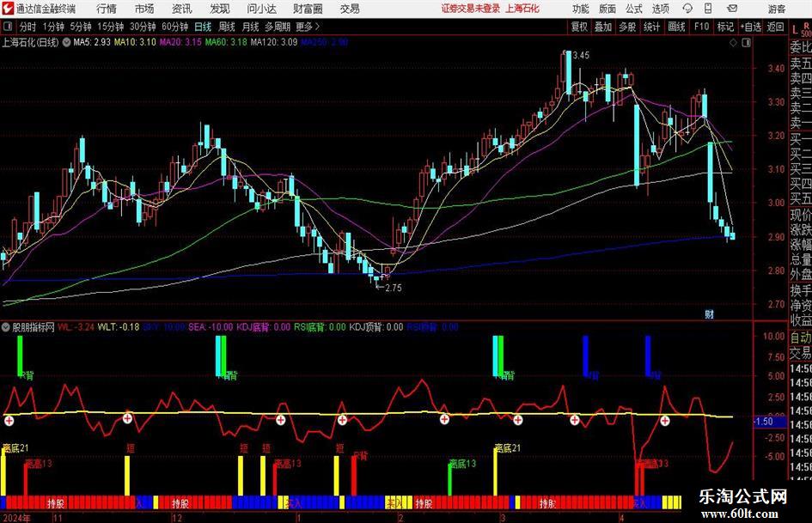Open the 多周期 multi-period view
This screenshot has height=523, width=812.
click(278, 27)
